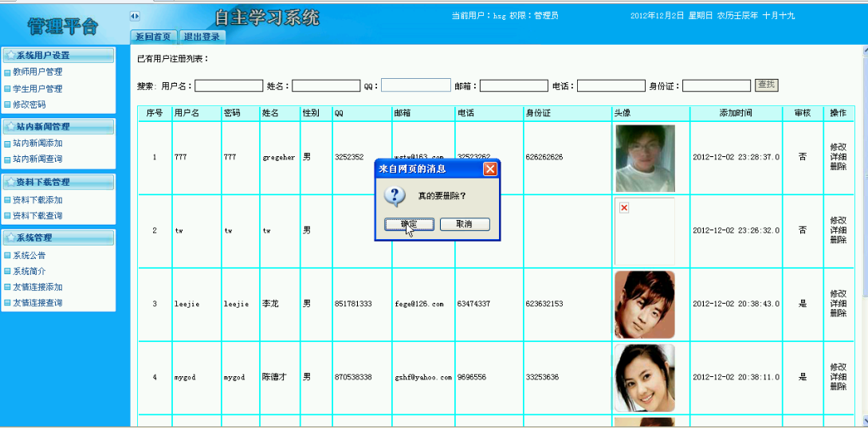The width and height of the screenshot is (868, 428).
Task: Click the 查找 search button
Action: tap(767, 84)
